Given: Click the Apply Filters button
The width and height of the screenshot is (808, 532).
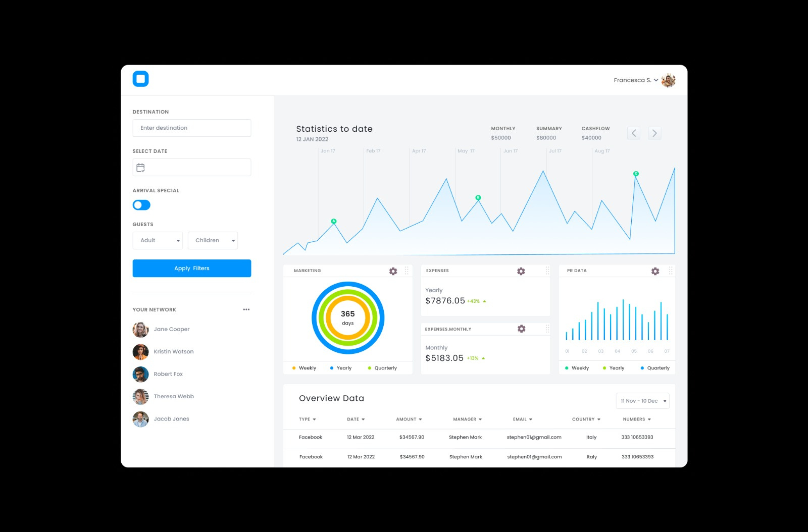Looking at the screenshot, I should (191, 268).
